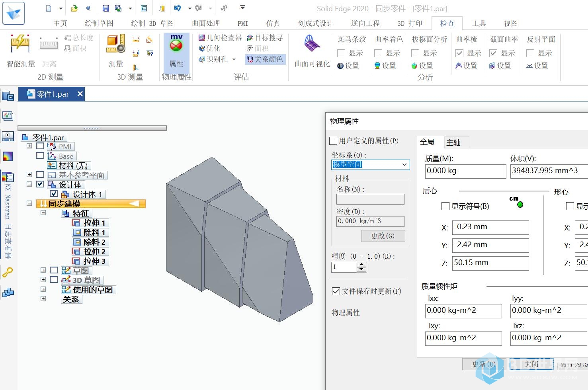
Task: Click the New document icon
Action: (x=49, y=8)
